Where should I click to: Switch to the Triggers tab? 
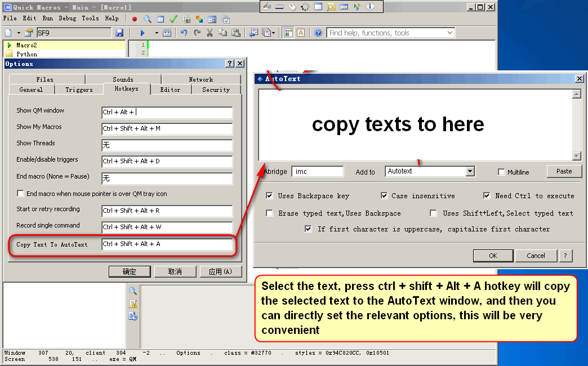[x=79, y=90]
